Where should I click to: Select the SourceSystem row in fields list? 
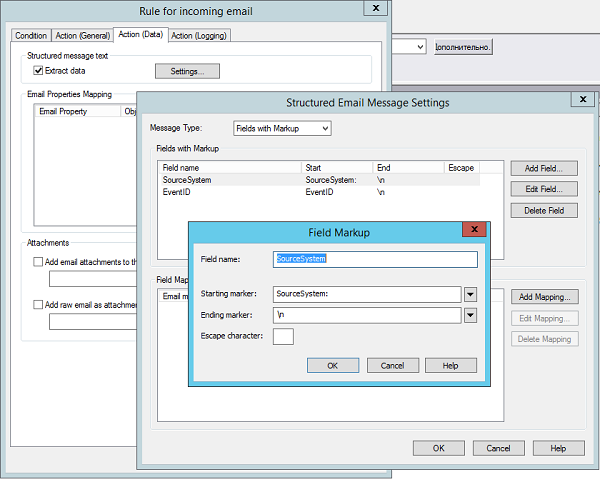[x=319, y=180]
